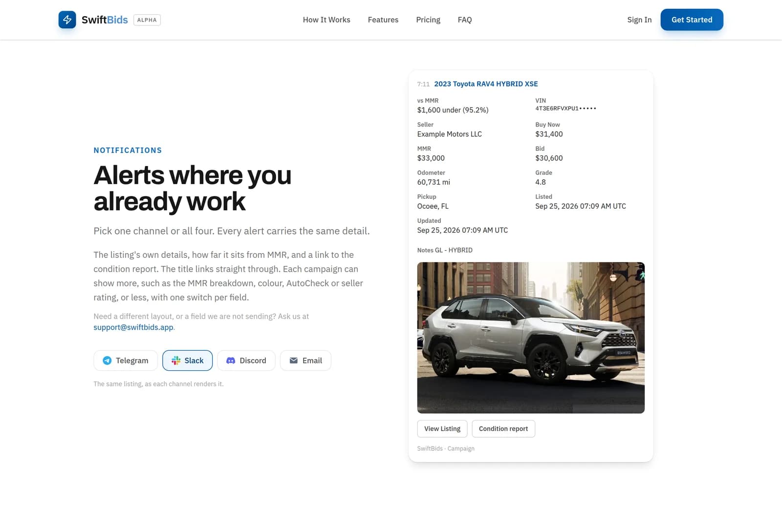The height and width of the screenshot is (532, 782).
Task: Click the '$1,600 under (95.2%)' value
Action: coord(453,110)
